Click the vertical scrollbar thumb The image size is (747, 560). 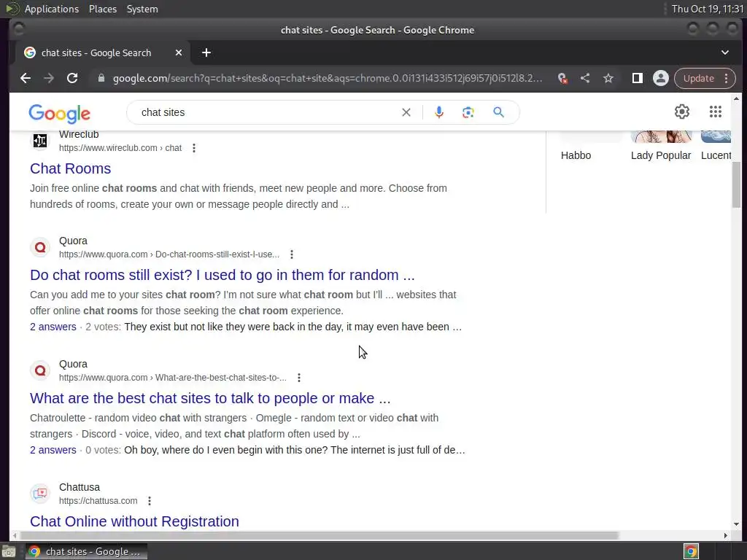pos(737,184)
